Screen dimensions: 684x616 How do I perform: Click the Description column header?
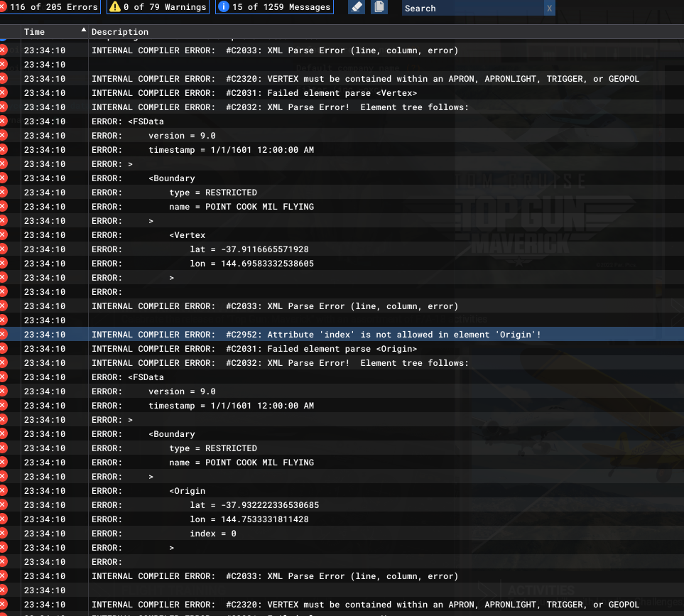coord(386,32)
